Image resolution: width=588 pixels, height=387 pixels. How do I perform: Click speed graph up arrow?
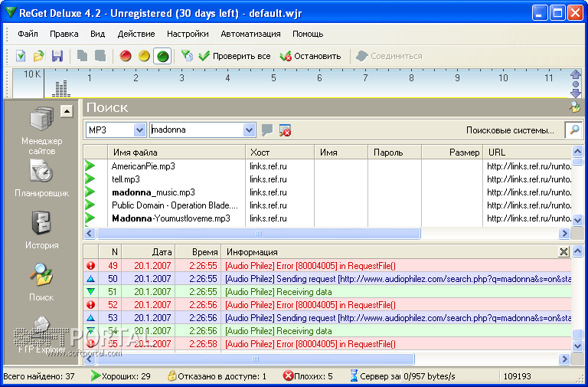576,74
